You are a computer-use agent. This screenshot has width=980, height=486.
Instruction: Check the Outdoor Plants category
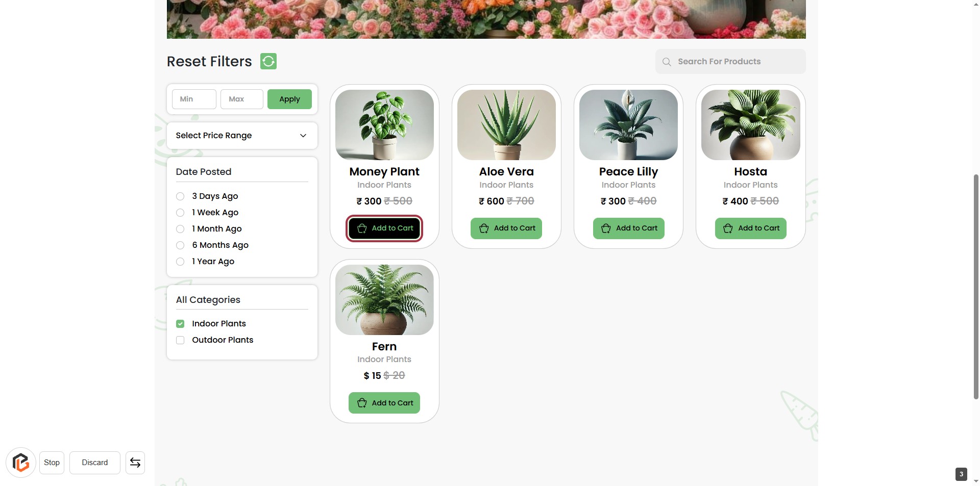(x=180, y=340)
